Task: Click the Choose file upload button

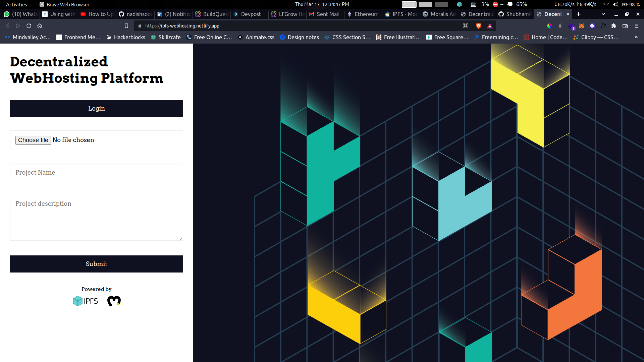Action: tap(33, 140)
